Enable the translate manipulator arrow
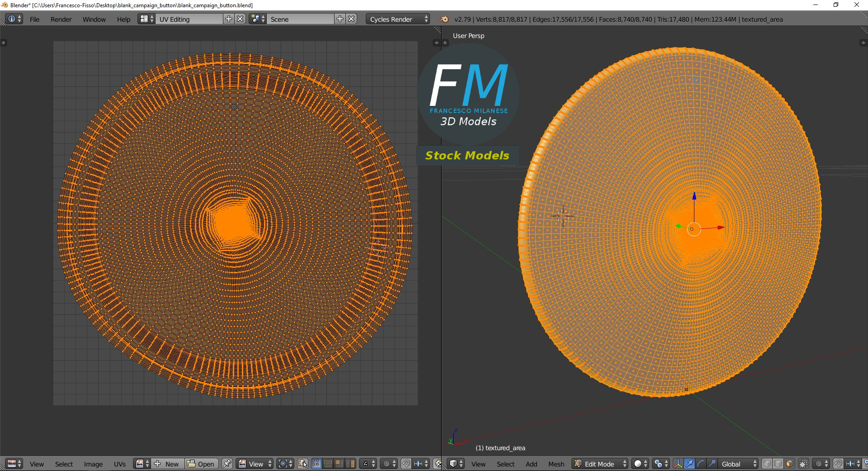This screenshot has height=471, width=868. (x=689, y=464)
